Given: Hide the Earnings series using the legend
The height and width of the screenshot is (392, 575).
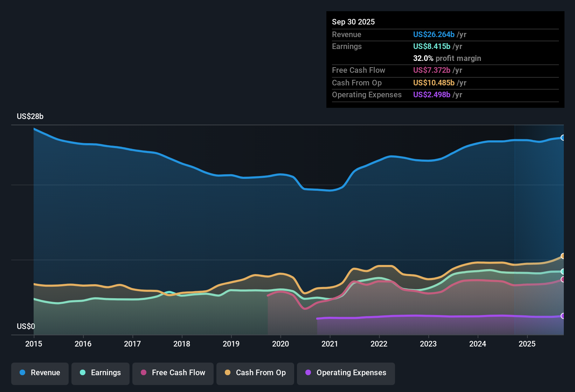Looking at the screenshot, I should [101, 373].
